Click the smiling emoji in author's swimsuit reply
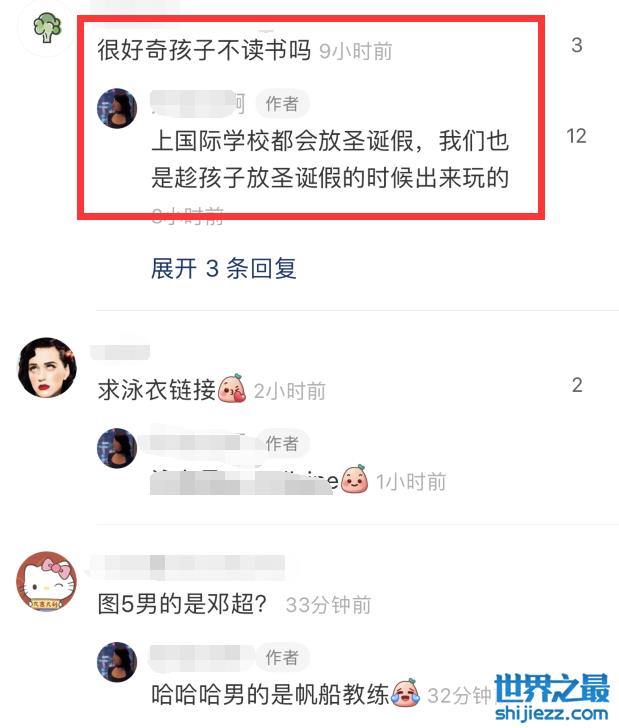Image resolution: width=619 pixels, height=728 pixels. coord(355,479)
